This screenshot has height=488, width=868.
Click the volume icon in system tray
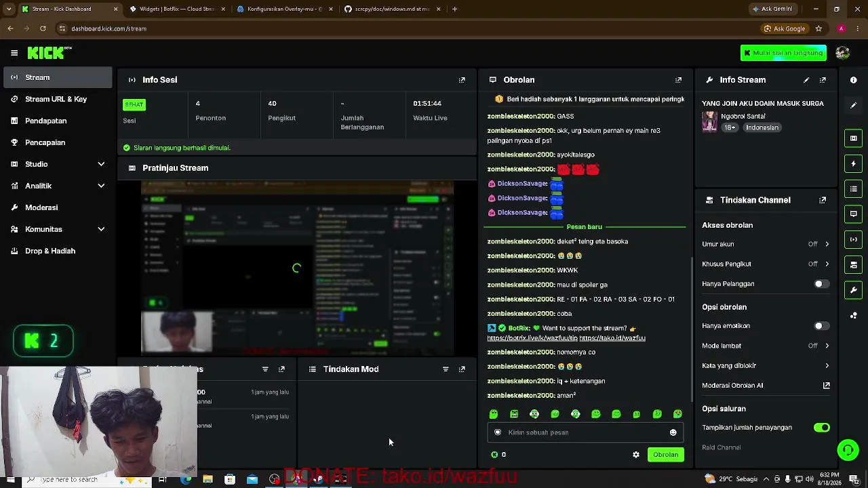coord(810,479)
